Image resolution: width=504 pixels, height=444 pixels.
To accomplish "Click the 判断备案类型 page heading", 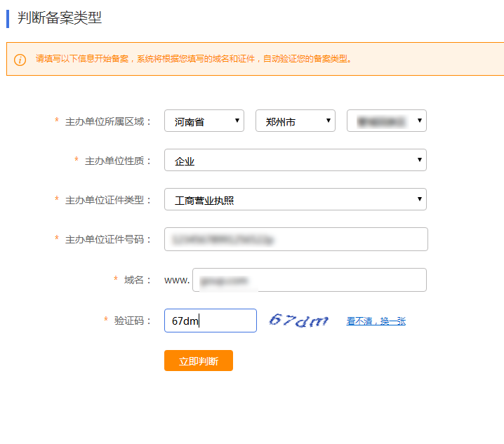I will click(x=60, y=18).
